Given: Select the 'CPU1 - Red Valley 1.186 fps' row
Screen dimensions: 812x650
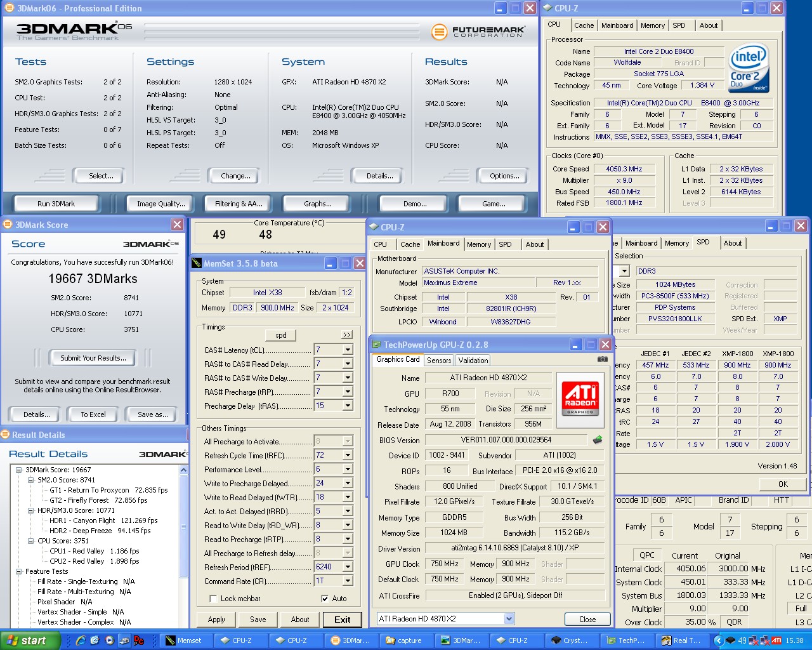Looking at the screenshot, I should click(95, 551).
